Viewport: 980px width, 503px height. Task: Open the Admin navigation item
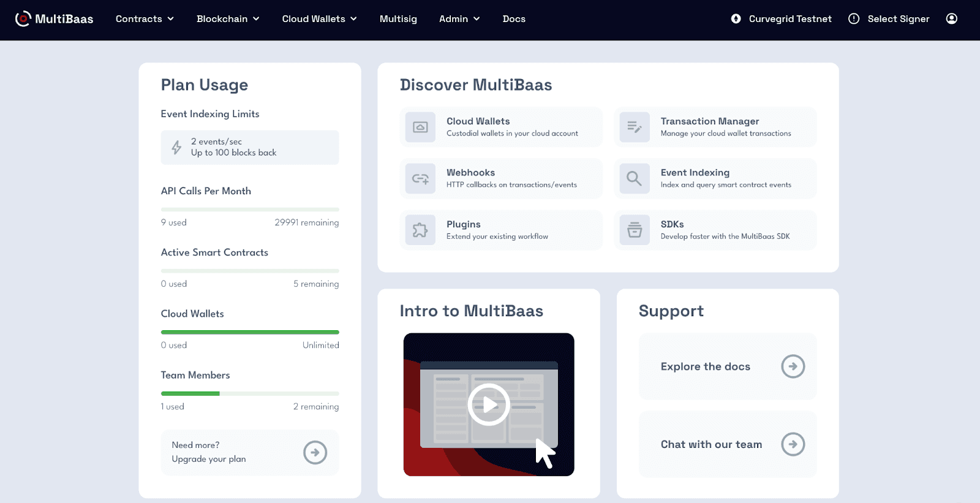pos(453,19)
